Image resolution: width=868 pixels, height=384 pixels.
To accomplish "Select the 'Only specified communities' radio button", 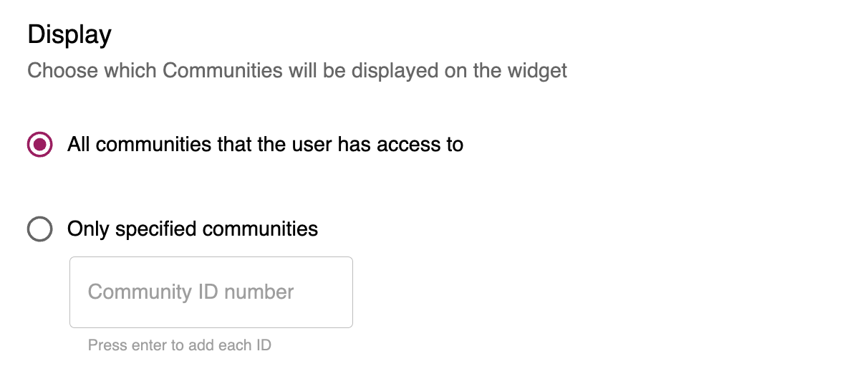I will (x=39, y=229).
